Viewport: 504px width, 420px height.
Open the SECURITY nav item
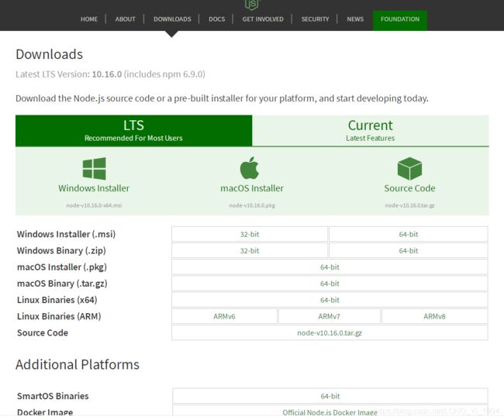[316, 19]
